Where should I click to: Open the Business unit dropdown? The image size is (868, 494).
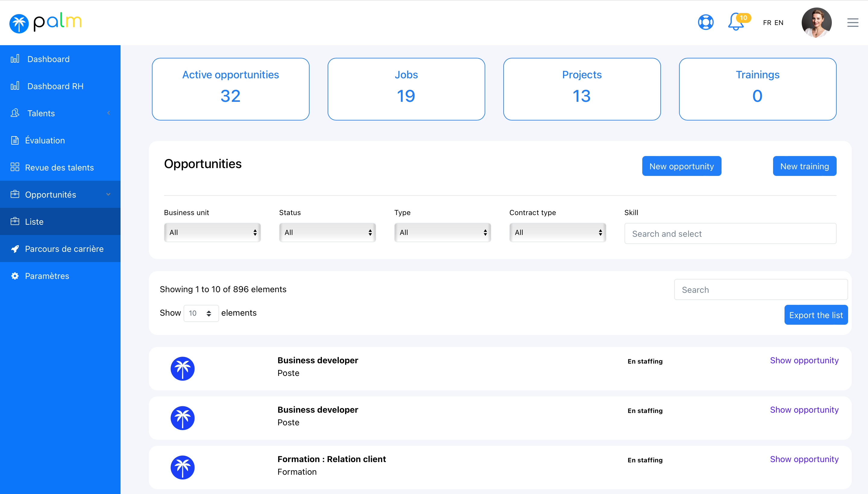212,233
